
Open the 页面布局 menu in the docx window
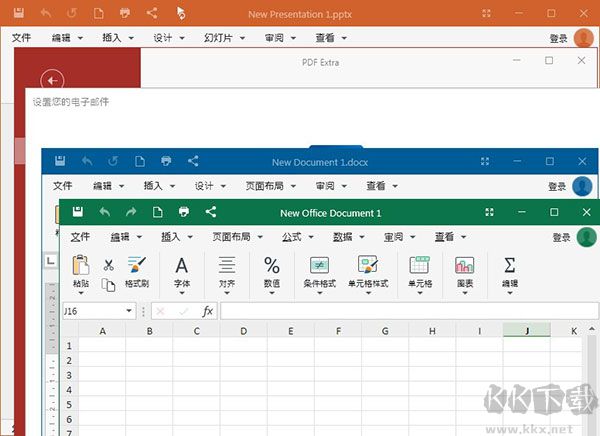click(265, 186)
